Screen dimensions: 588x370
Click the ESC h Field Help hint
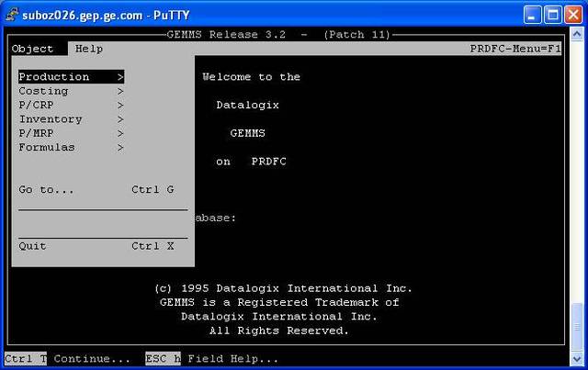point(212,359)
